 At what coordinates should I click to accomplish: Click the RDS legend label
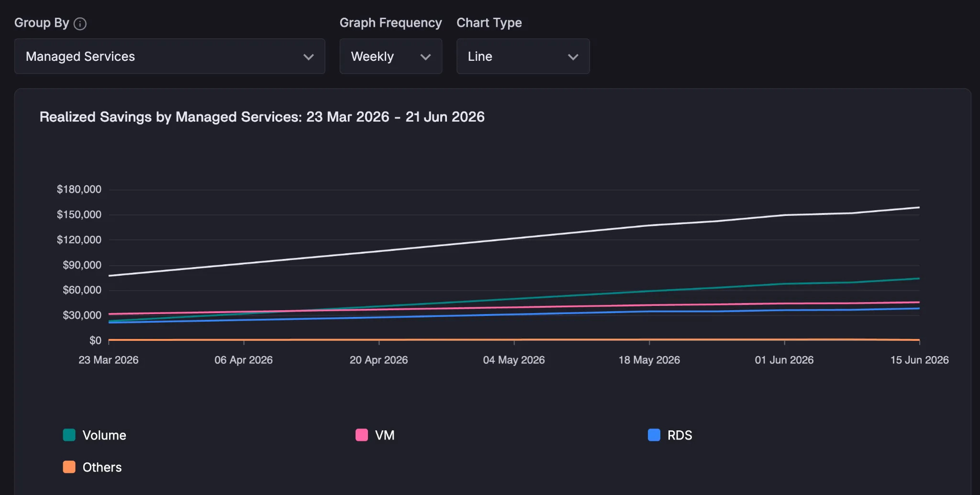(679, 435)
